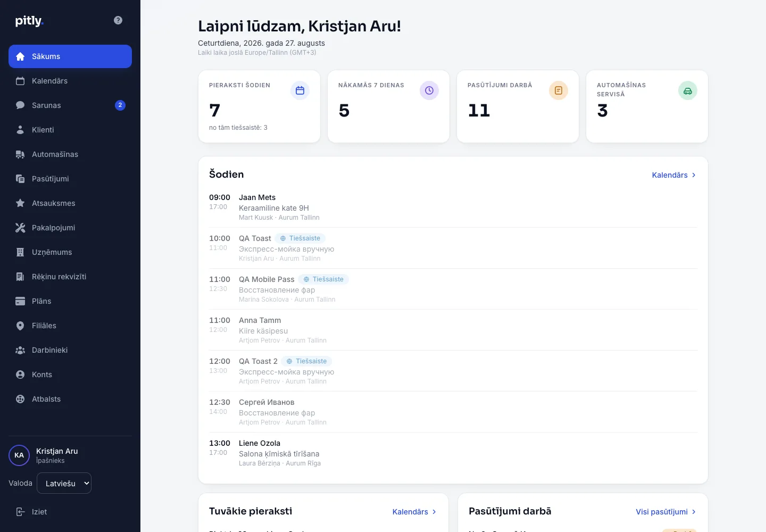
Task: Click the Tiešsaiste badge next to QA Toast 2
Action: coord(307,361)
